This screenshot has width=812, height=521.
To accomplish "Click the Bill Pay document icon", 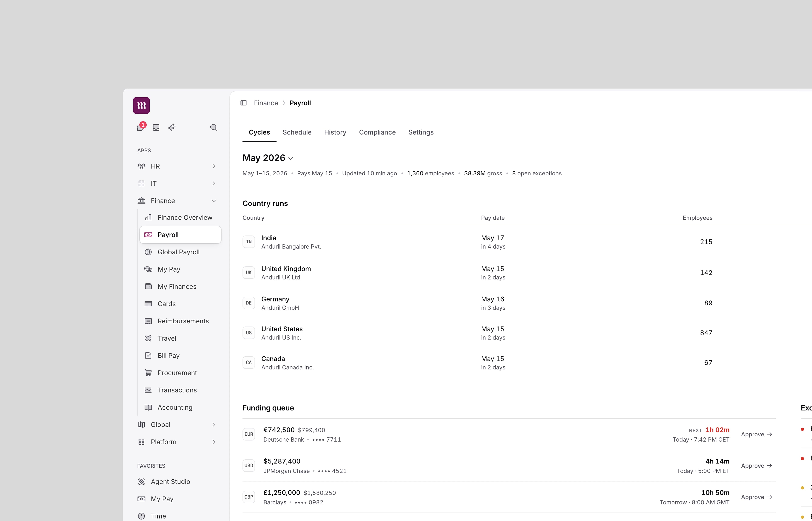I will pos(148,356).
